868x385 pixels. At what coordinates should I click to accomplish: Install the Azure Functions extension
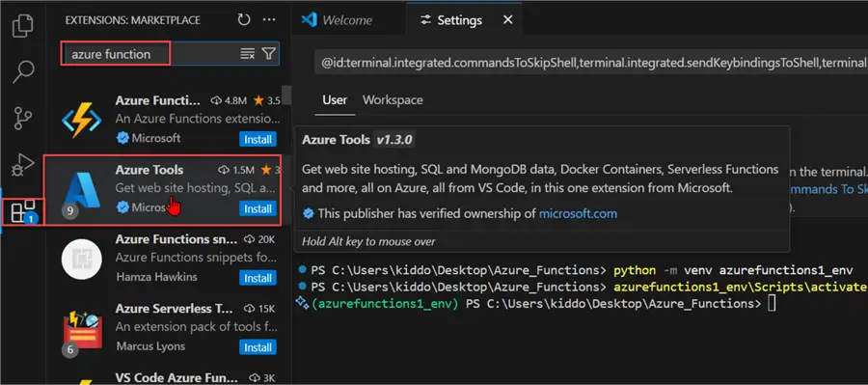(258, 139)
